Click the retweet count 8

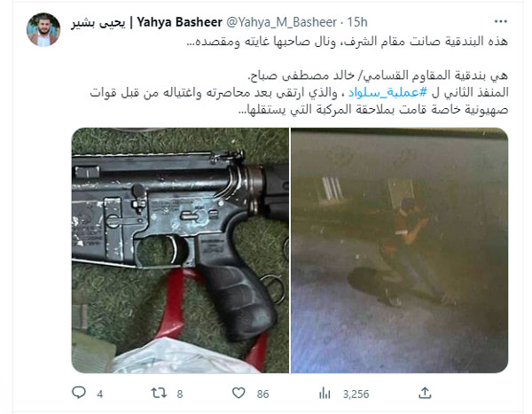click(x=179, y=394)
